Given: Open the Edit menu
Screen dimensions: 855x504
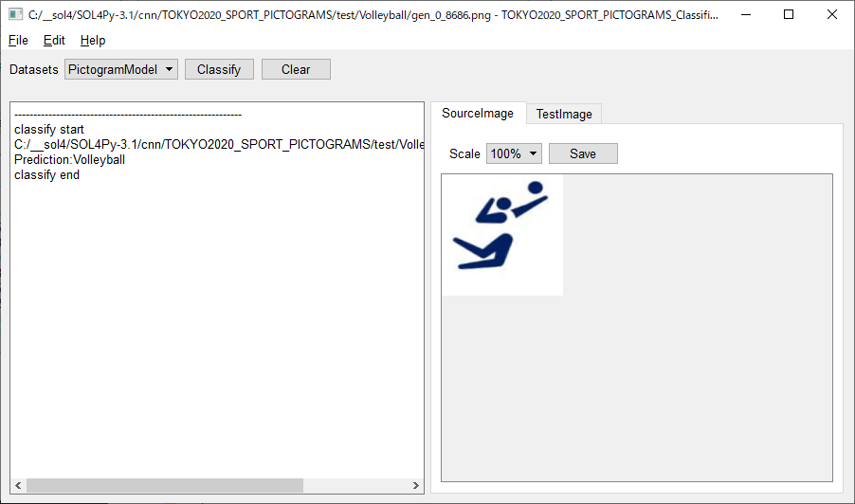Looking at the screenshot, I should [x=54, y=41].
